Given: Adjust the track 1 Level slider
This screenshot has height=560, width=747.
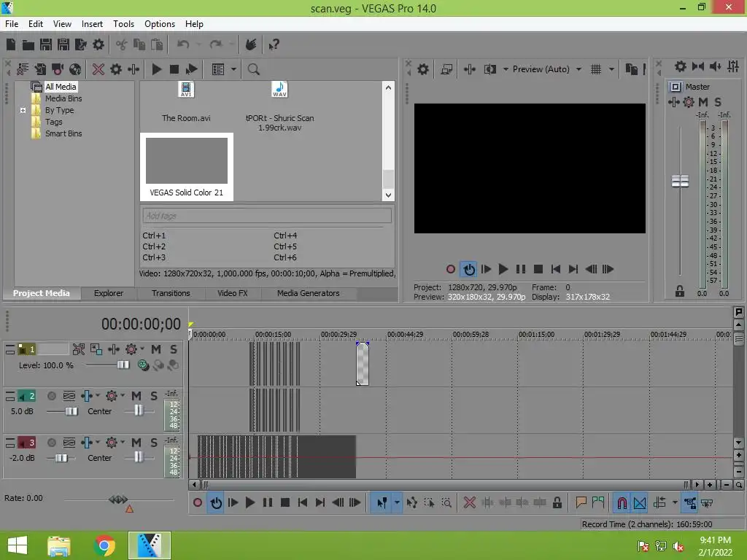Looking at the screenshot, I should click(123, 365).
